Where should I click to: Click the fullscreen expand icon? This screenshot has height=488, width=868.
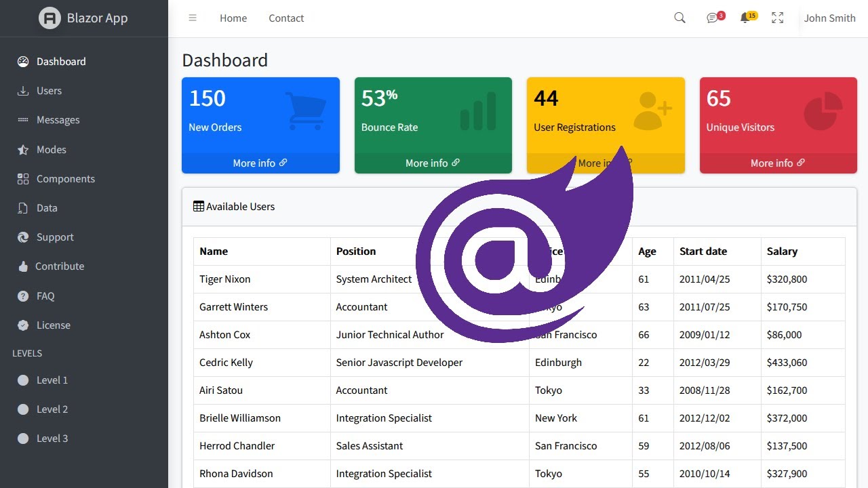778,18
